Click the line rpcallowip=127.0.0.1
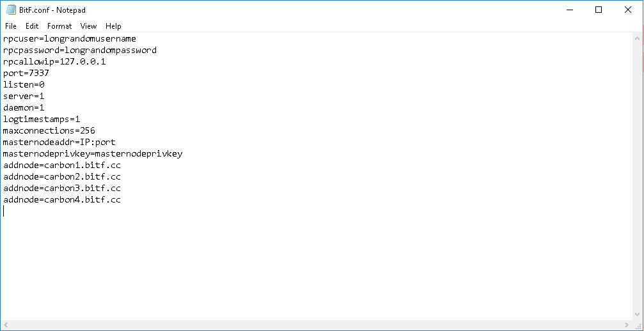This screenshot has height=331, width=644. (x=54, y=62)
